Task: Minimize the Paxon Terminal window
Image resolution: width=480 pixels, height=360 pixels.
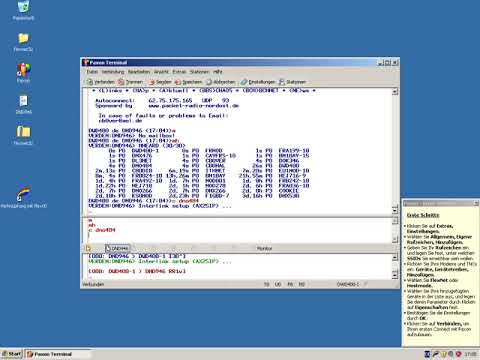Action: (380, 62)
